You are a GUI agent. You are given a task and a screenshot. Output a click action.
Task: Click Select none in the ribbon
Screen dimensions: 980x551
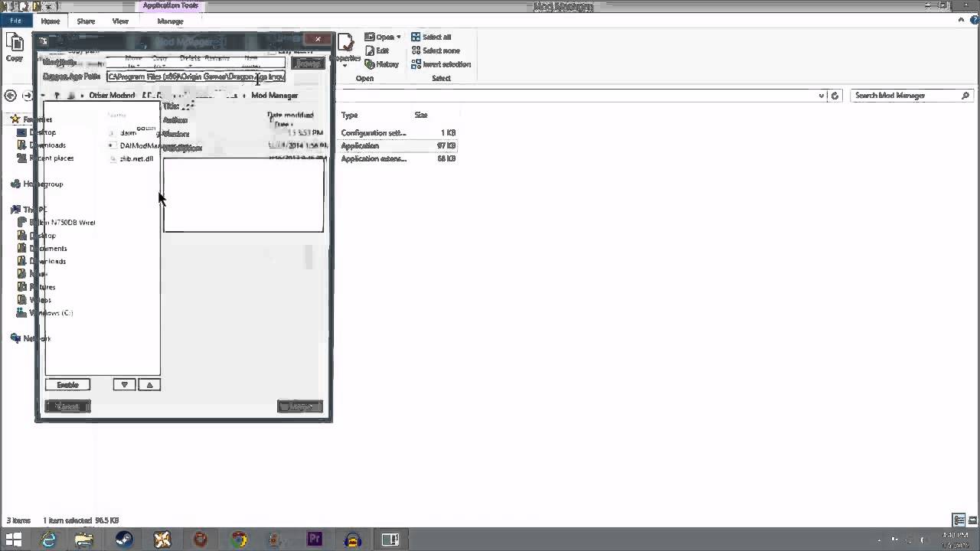click(x=435, y=51)
